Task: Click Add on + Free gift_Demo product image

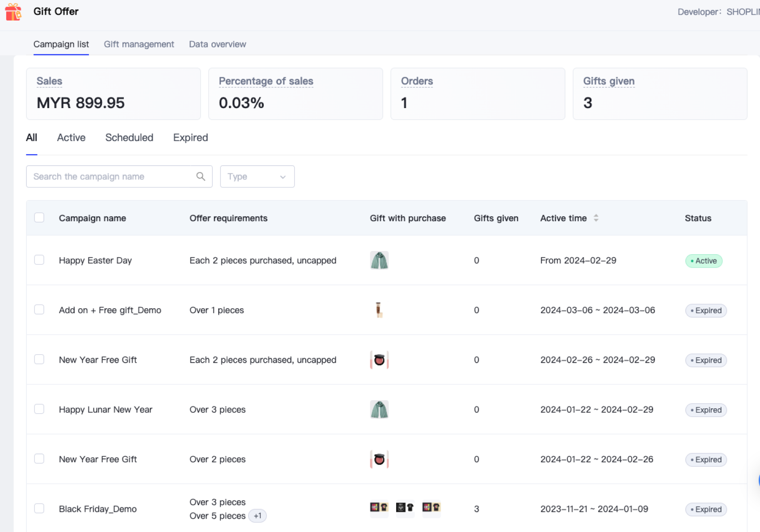Action: pyautogui.click(x=379, y=310)
